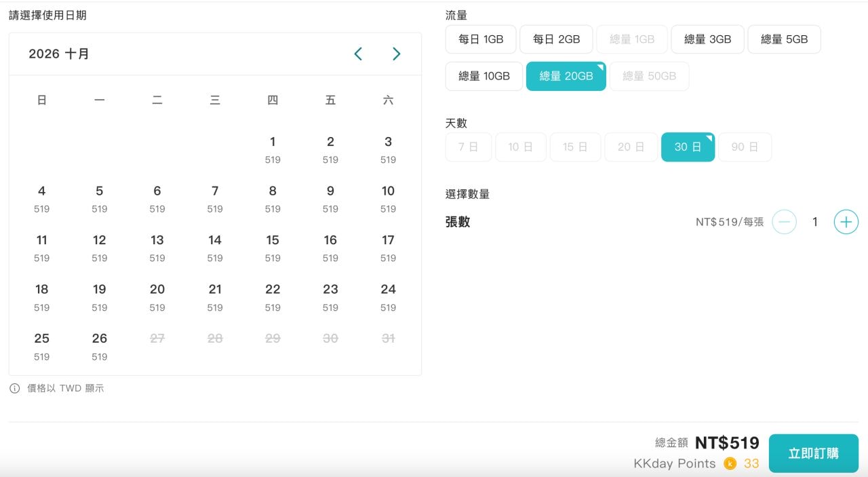This screenshot has width=868, height=477.
Task: Click the quantity value 1
Action: [x=815, y=222]
